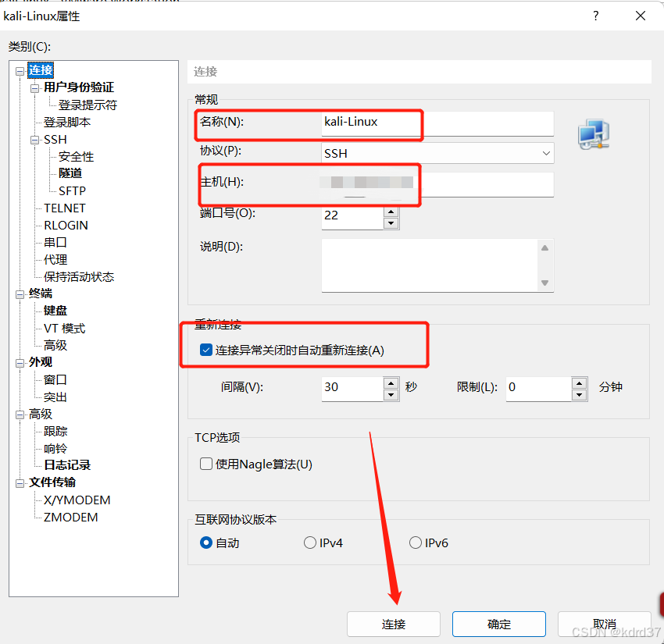Collapse the 外观 tree node
The height and width of the screenshot is (644, 664).
20,363
